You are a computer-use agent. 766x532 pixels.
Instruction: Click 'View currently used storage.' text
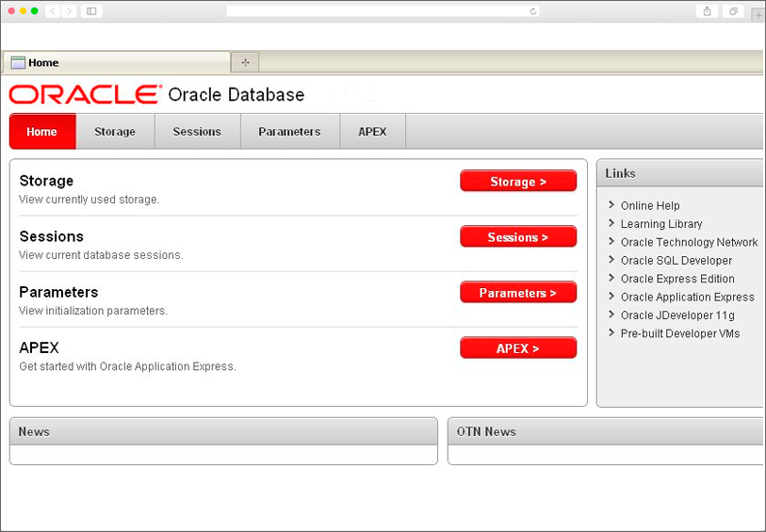click(90, 199)
